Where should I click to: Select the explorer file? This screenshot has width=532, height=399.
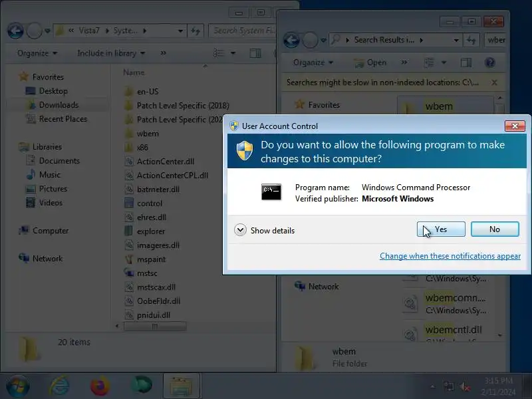point(144,231)
